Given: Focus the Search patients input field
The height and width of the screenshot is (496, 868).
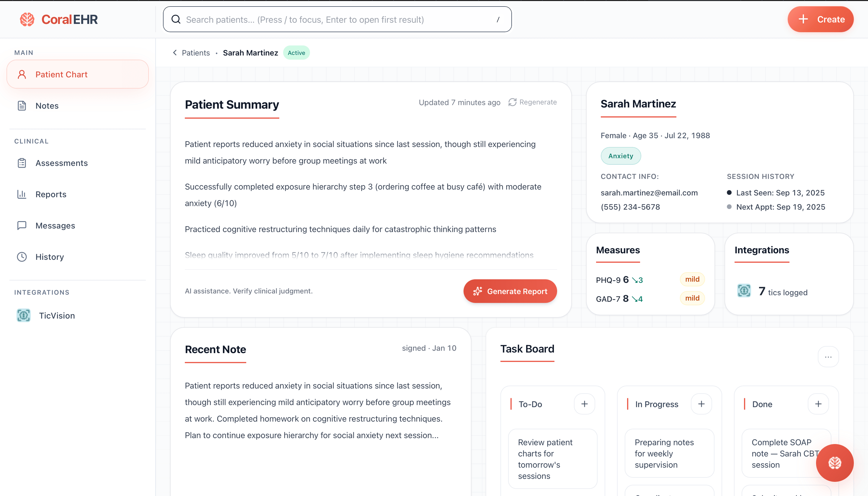Looking at the screenshot, I should (337, 19).
